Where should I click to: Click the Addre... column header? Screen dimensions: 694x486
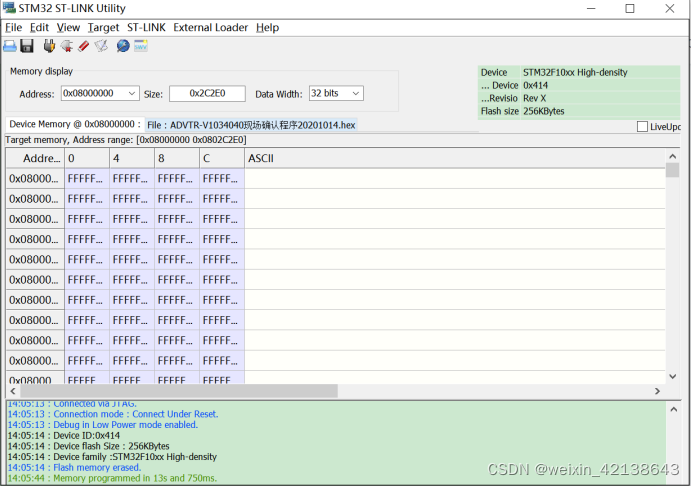pyautogui.click(x=35, y=158)
